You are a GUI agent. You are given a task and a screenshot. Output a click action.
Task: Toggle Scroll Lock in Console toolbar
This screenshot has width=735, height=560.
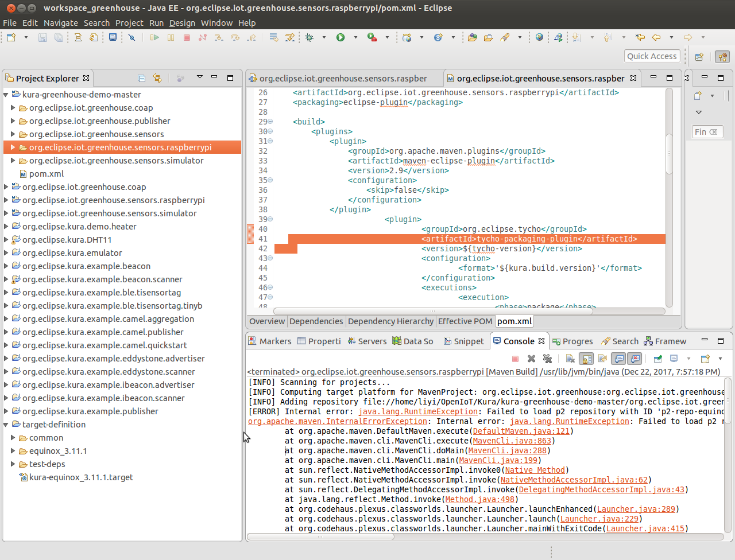(586, 359)
